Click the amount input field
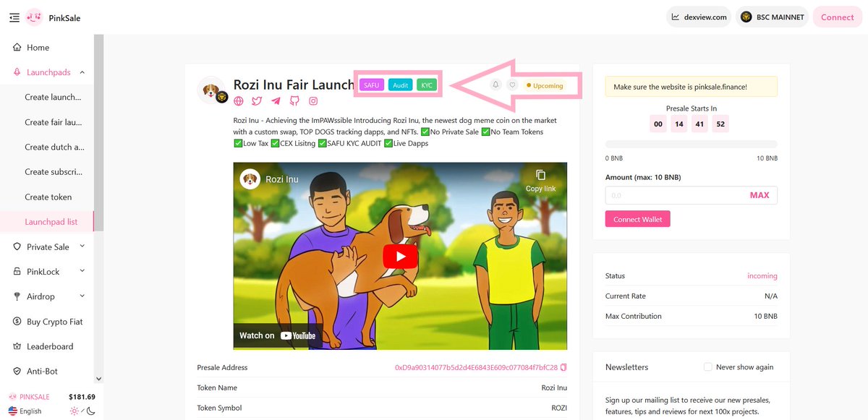 pyautogui.click(x=673, y=195)
